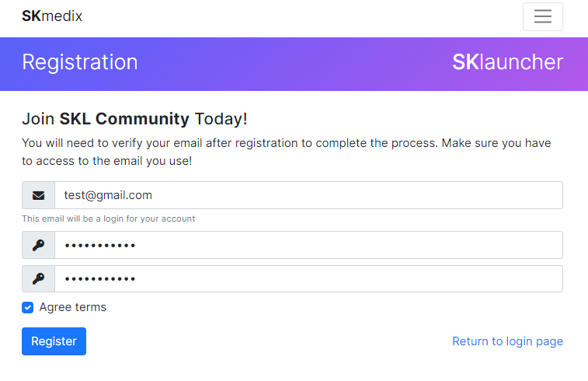The image size is (588, 381).
Task: Click the key icon of confirm password field
Action: [x=38, y=279]
